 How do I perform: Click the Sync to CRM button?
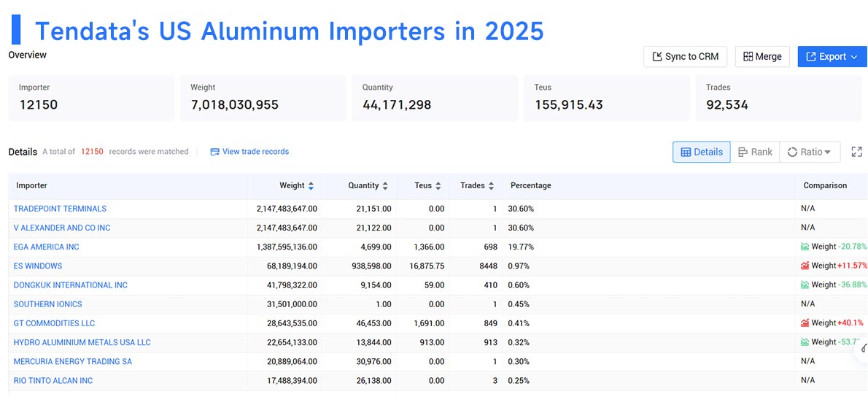685,56
